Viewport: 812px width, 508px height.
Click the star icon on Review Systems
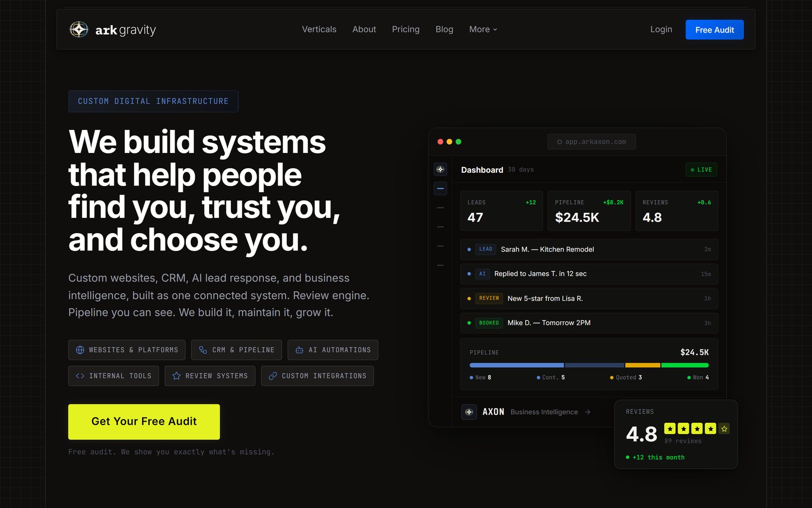[177, 376]
